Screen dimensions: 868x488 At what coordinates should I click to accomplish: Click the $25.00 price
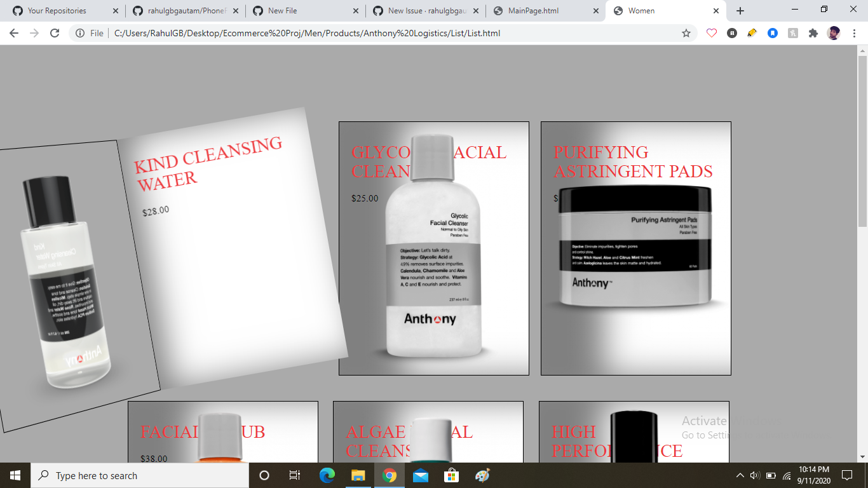tap(365, 198)
